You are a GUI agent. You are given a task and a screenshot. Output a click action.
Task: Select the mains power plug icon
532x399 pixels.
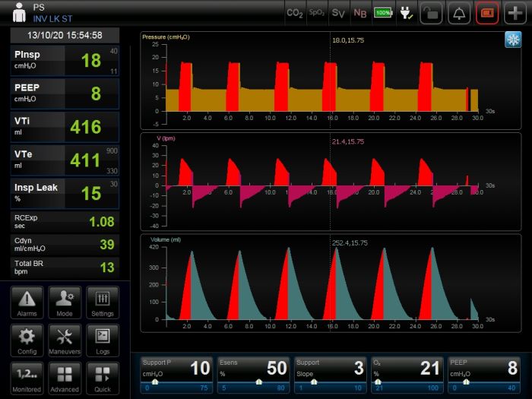point(406,13)
